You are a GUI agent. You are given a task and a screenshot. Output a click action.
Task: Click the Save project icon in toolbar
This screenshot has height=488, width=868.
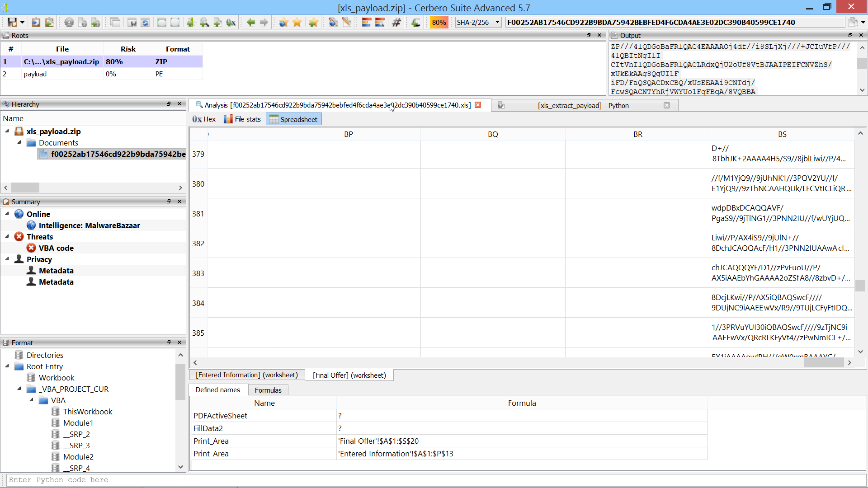point(12,22)
